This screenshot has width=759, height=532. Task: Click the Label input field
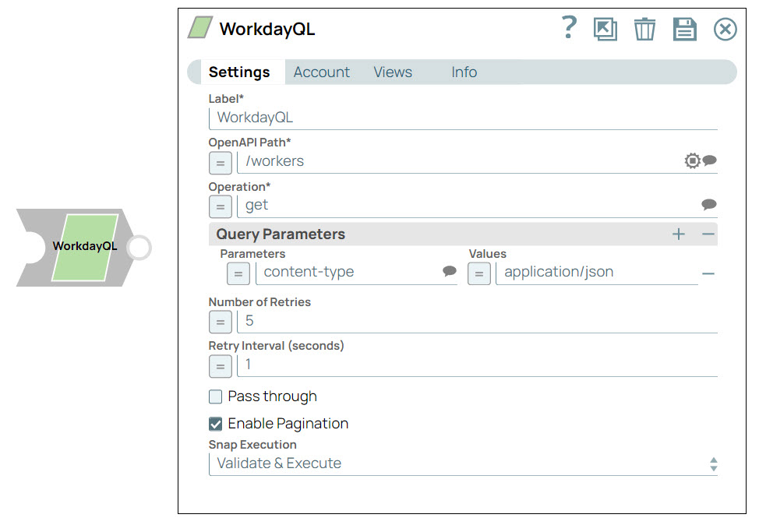click(x=463, y=118)
